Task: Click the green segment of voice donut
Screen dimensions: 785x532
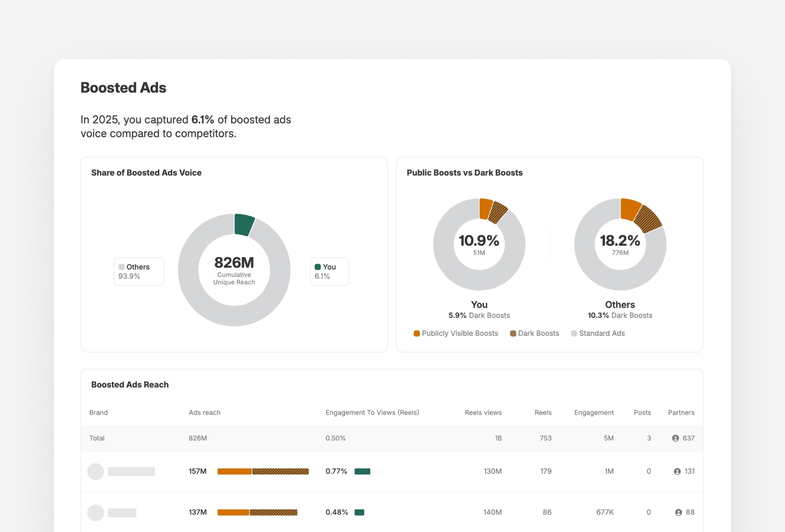Action: click(x=244, y=225)
